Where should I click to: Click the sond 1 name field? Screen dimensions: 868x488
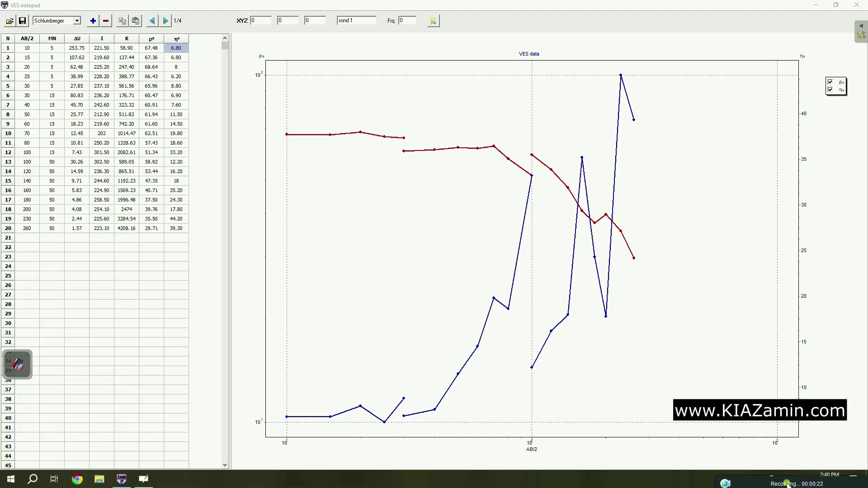(x=356, y=20)
